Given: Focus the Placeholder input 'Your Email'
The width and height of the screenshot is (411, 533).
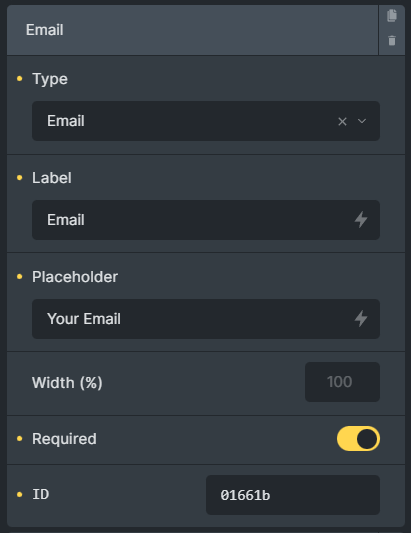Looking at the screenshot, I should click(x=206, y=319).
